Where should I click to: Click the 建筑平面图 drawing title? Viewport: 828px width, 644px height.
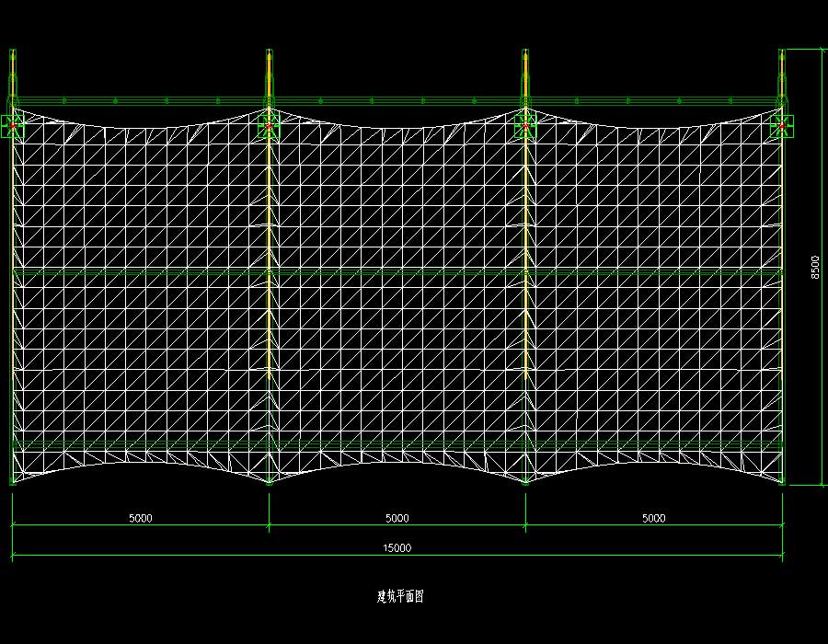point(400,596)
